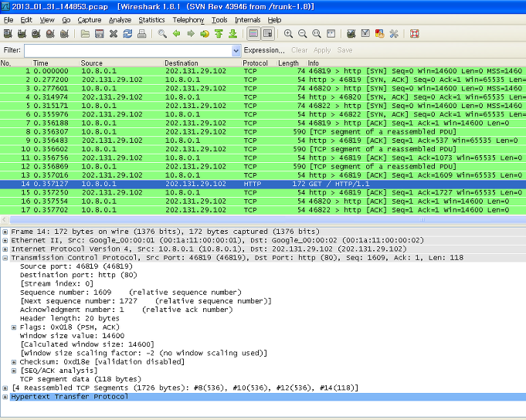Open the Analyze menu
This screenshot has width=526, height=420.
pos(120,20)
